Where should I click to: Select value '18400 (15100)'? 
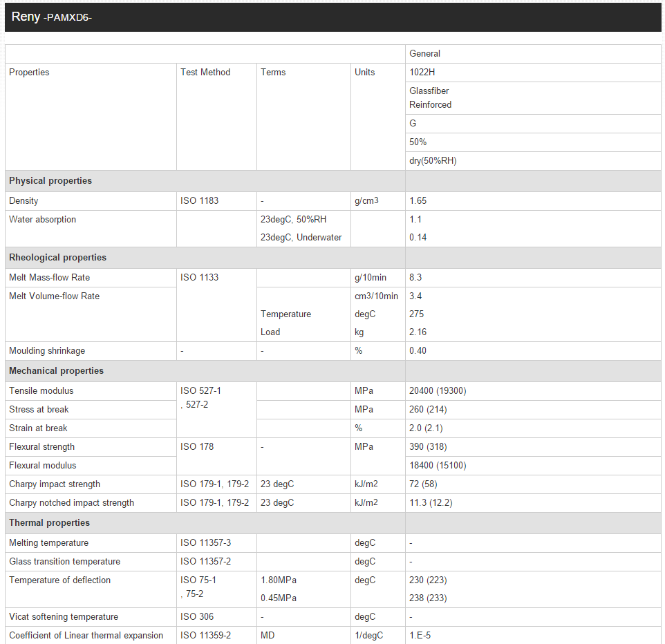click(438, 466)
